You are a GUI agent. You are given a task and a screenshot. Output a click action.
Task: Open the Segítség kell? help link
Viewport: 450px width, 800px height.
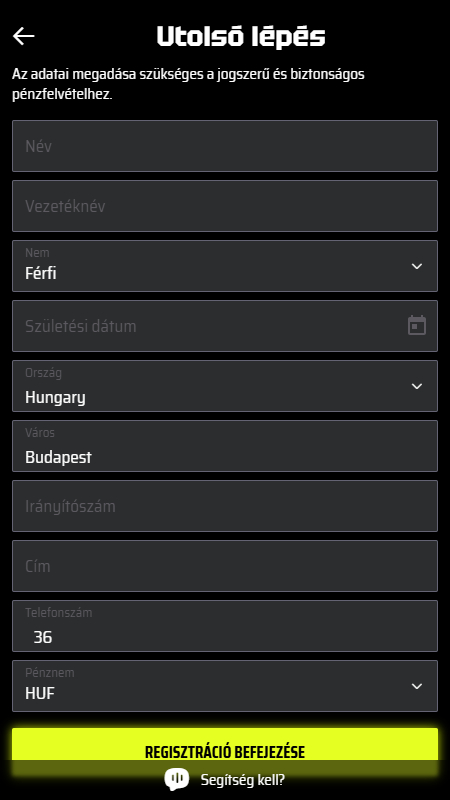pos(242,780)
